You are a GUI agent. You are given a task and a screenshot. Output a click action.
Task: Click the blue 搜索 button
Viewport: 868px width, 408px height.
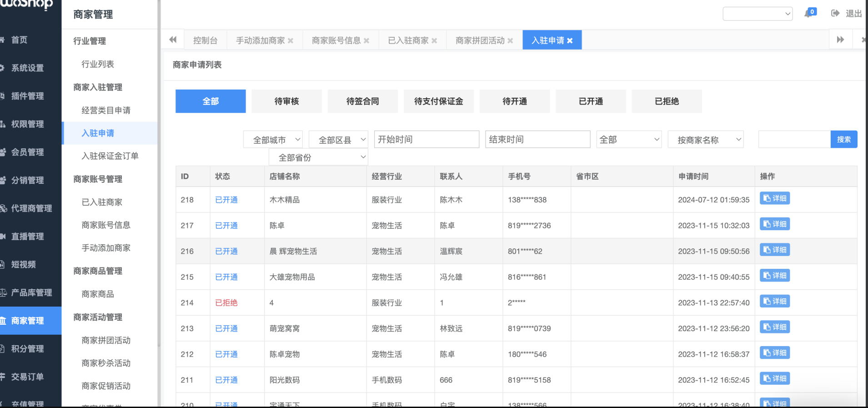[844, 139]
